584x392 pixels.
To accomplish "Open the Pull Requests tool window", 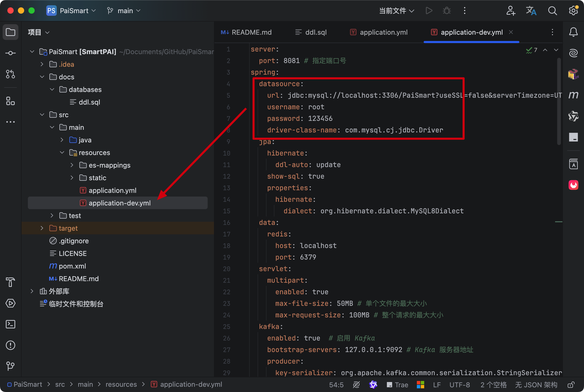I will pyautogui.click(x=11, y=74).
